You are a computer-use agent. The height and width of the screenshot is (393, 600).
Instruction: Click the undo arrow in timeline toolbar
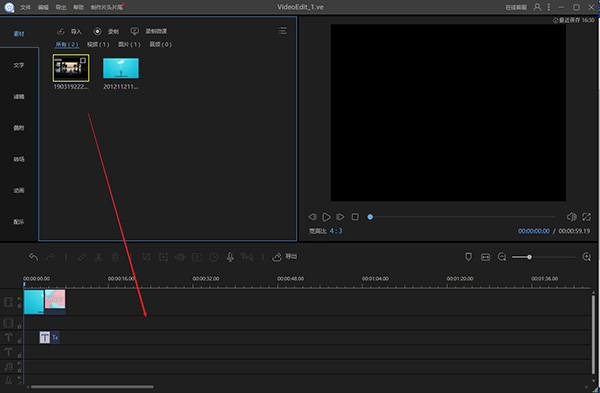coord(33,257)
